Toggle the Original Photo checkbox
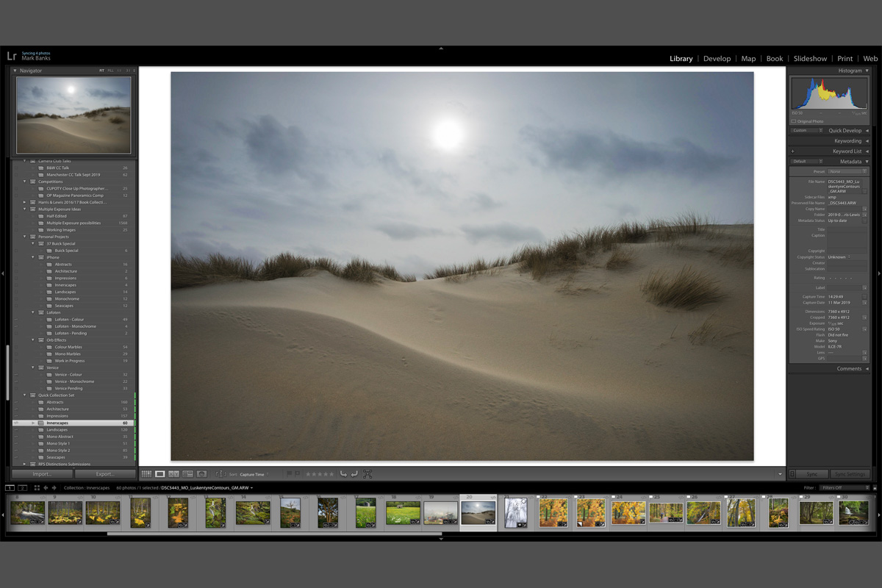 794,121
